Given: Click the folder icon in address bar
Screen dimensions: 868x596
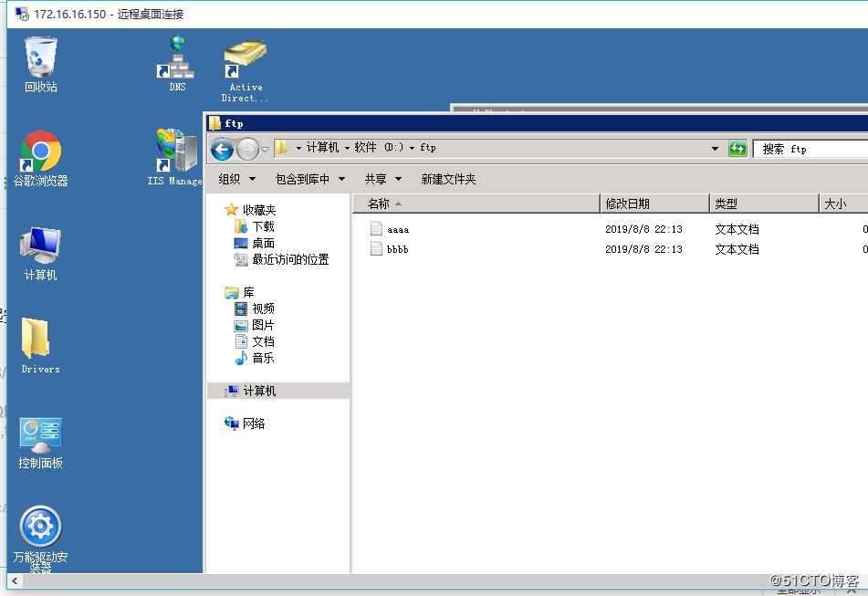Looking at the screenshot, I should click(x=281, y=148).
